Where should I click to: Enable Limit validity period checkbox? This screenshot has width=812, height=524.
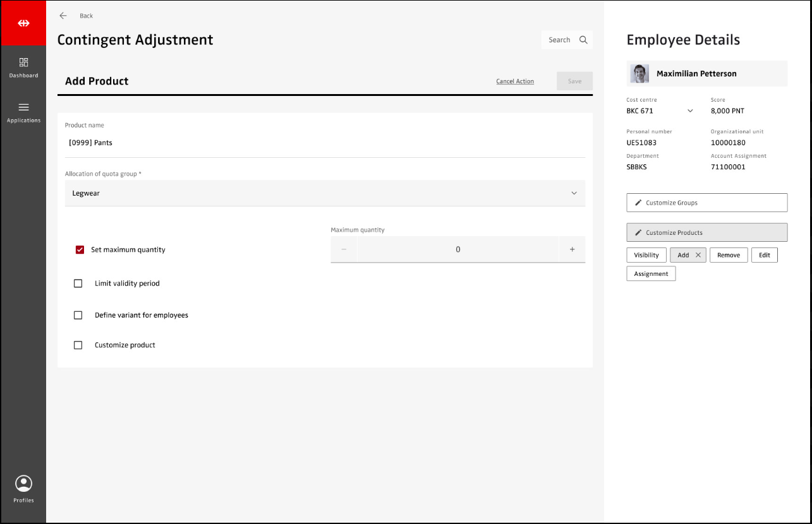click(x=78, y=283)
